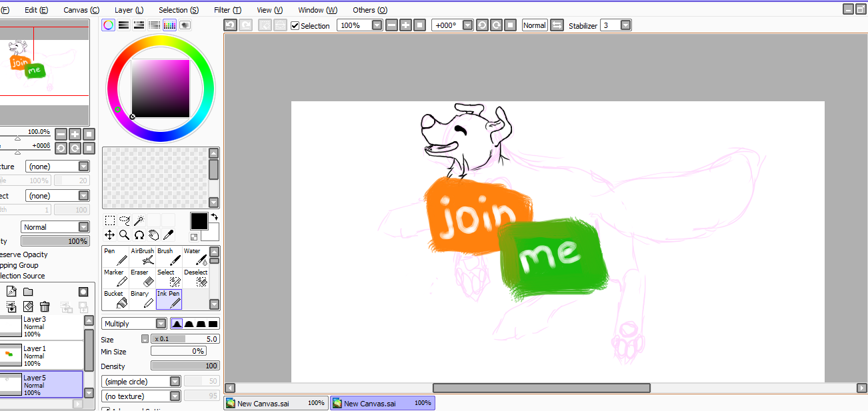Image resolution: width=868 pixels, height=411 pixels.
Task: Create a new linework layer
Action: pos(11,292)
